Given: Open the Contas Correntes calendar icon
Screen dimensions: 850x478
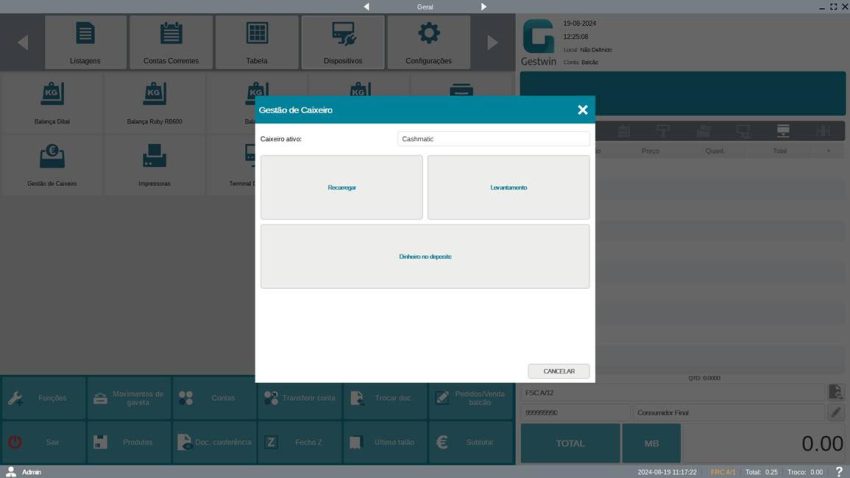Looking at the screenshot, I should (x=171, y=34).
